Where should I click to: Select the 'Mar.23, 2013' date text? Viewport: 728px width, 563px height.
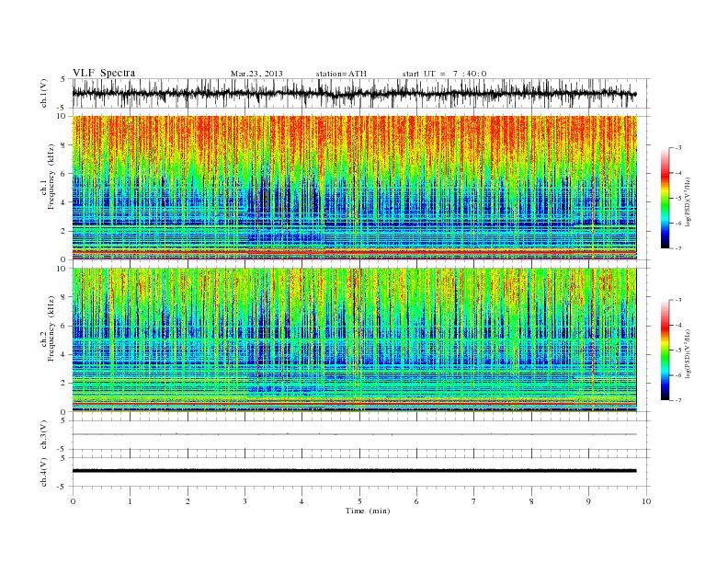click(x=256, y=74)
